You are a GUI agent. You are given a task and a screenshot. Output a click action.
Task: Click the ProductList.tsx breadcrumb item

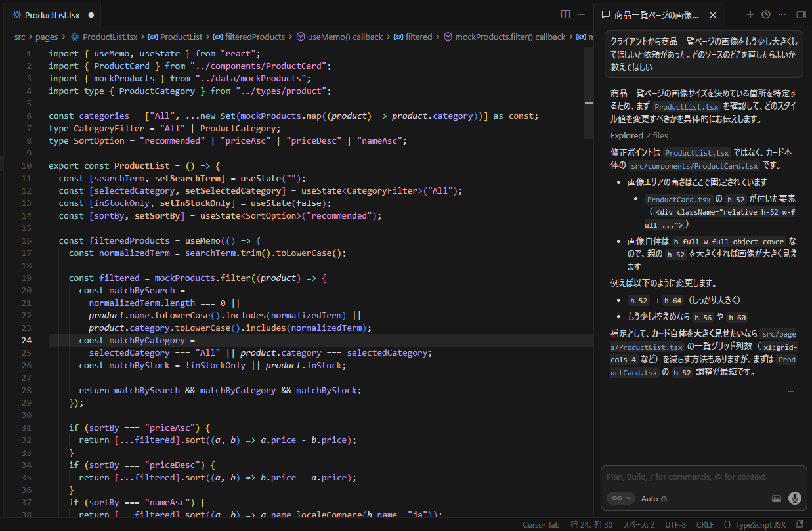(104, 37)
